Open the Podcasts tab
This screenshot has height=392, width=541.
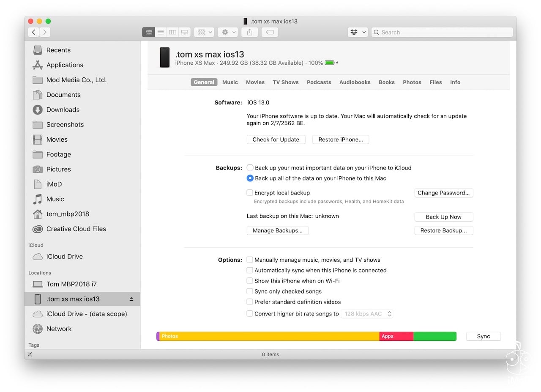pos(319,82)
